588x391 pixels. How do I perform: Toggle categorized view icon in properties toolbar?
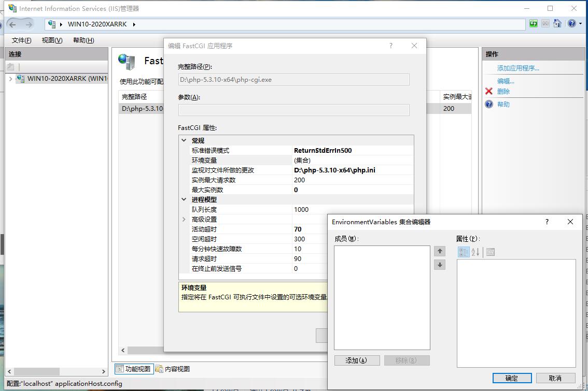464,252
